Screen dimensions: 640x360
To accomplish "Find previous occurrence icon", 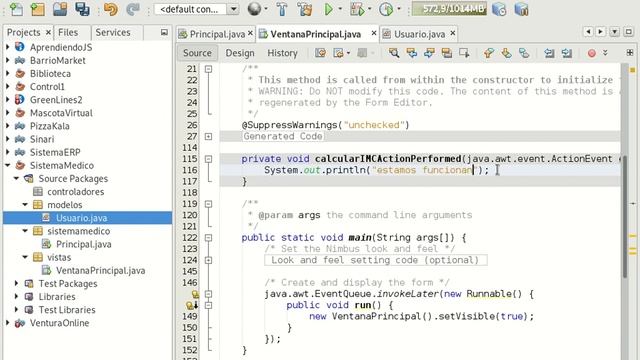I will click(x=411, y=53).
